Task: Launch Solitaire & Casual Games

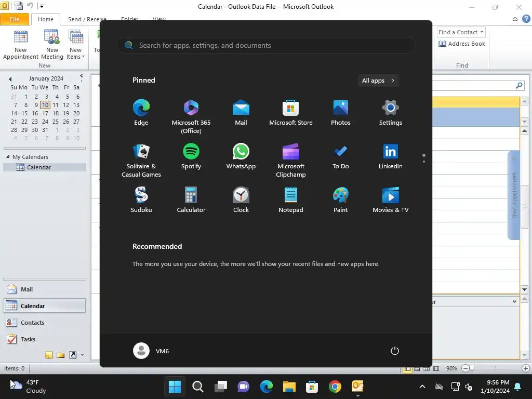Action: point(141,161)
